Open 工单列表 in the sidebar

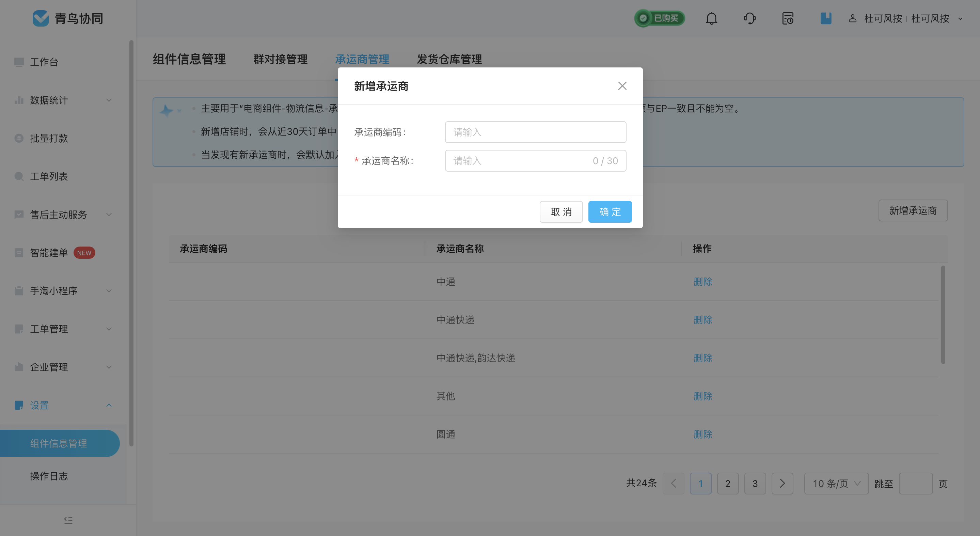(49, 176)
